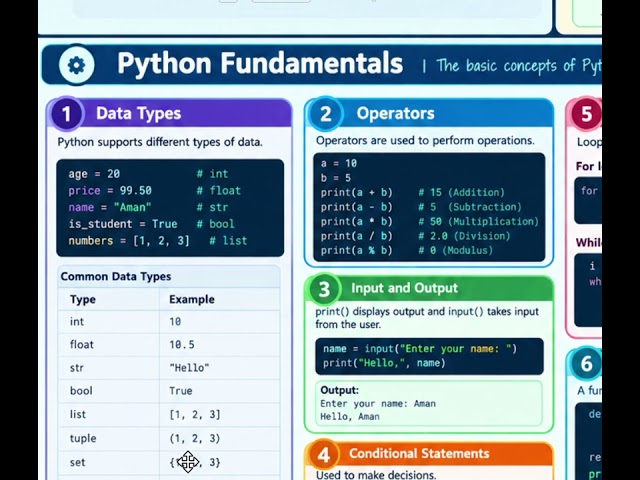This screenshot has width=640, height=480.
Task: Click 'The basic concepts of' subtitle text
Action: pyautogui.click(x=506, y=66)
